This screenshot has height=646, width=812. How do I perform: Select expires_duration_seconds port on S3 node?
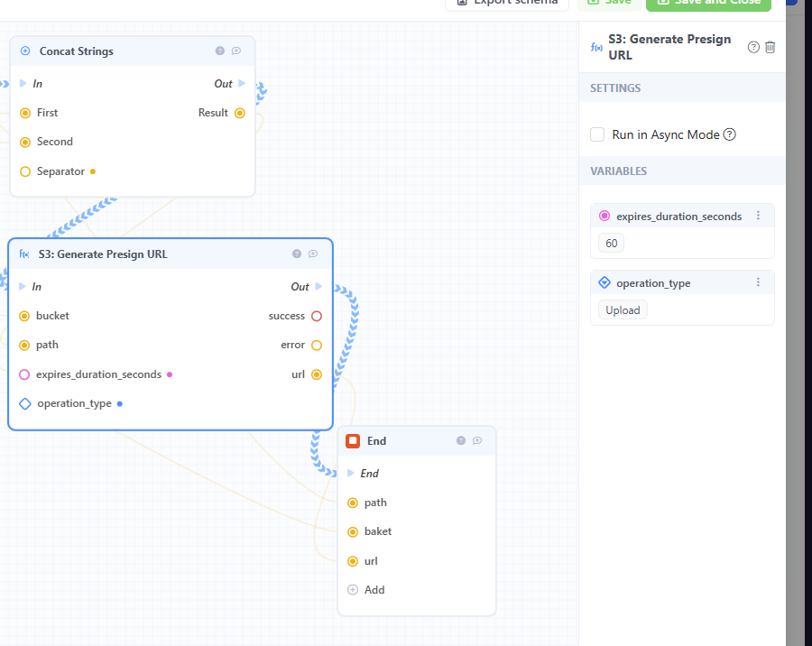[x=24, y=374]
